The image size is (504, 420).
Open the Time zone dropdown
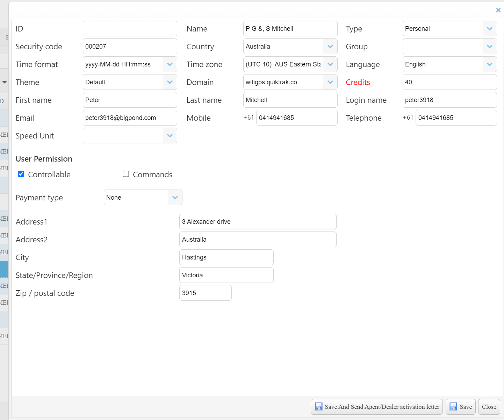330,64
